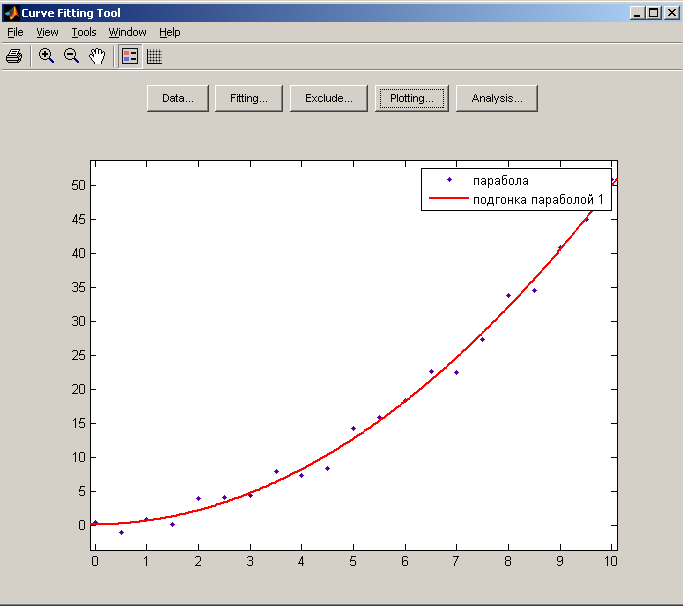Maximize the Curve Fitting Tool window

[x=654, y=13]
